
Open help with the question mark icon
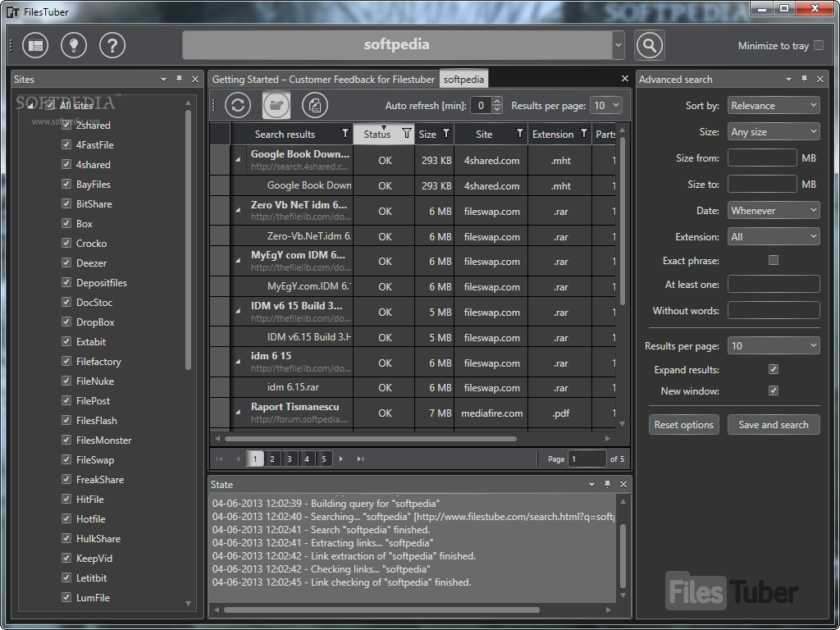pos(112,46)
